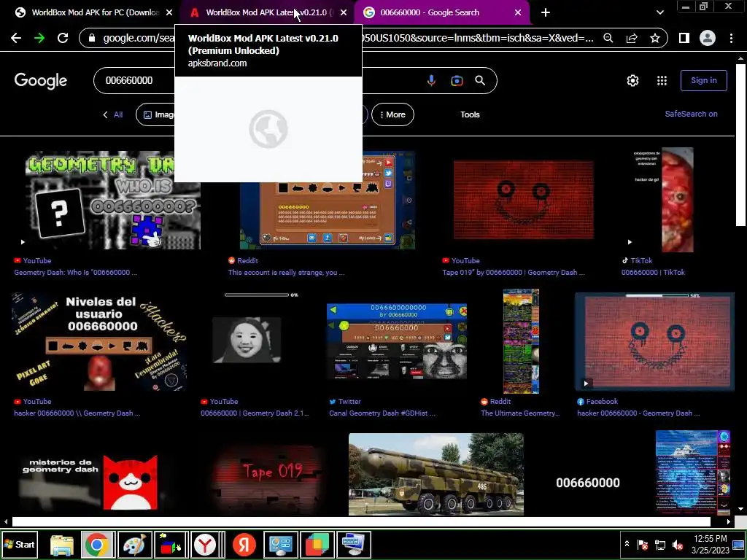Open the Tape 019 text thumbnail
This screenshot has height=560, width=747.
268,478
